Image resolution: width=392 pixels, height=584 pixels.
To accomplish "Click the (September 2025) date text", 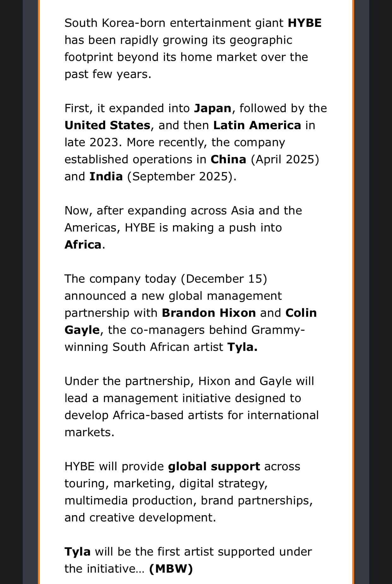I will click(x=181, y=177).
